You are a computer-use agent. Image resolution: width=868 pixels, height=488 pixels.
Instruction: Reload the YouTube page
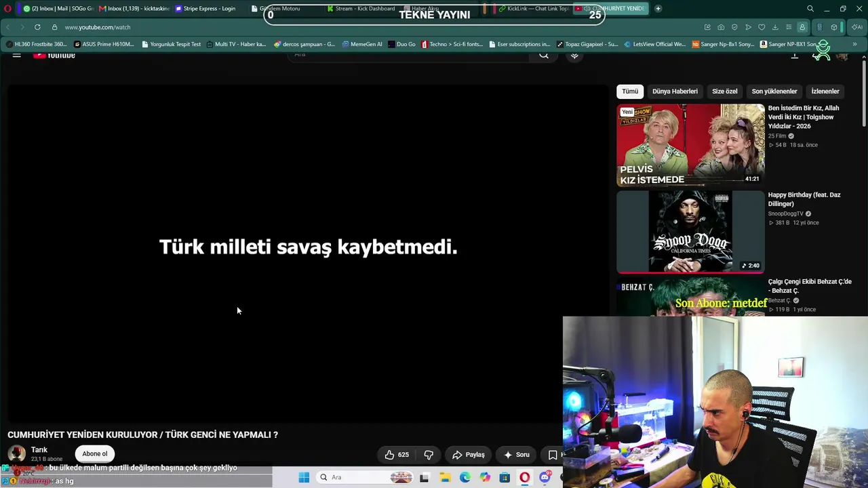pyautogui.click(x=37, y=27)
